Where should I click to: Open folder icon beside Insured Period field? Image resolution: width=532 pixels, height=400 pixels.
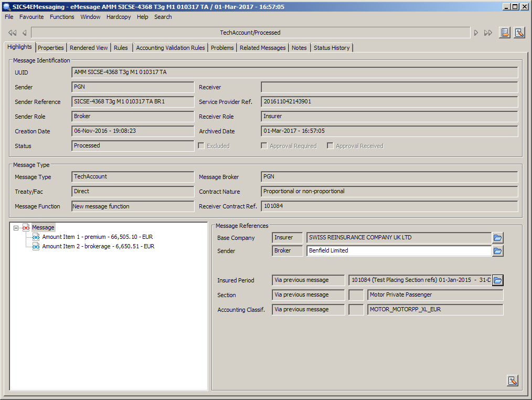498,280
